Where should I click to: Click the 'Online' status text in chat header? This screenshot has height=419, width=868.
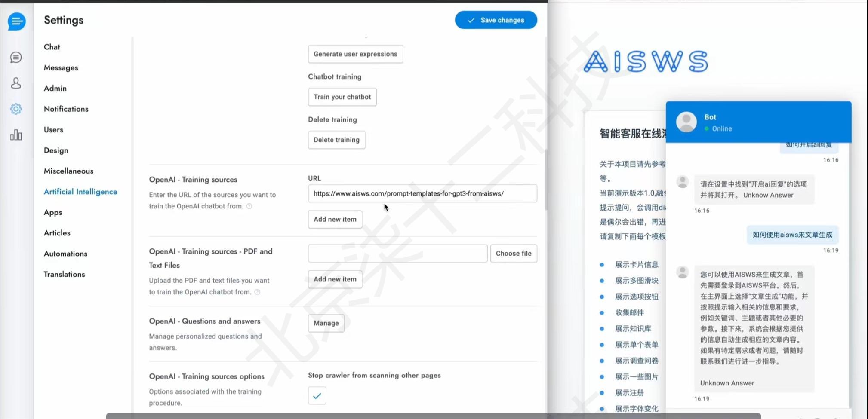point(721,128)
